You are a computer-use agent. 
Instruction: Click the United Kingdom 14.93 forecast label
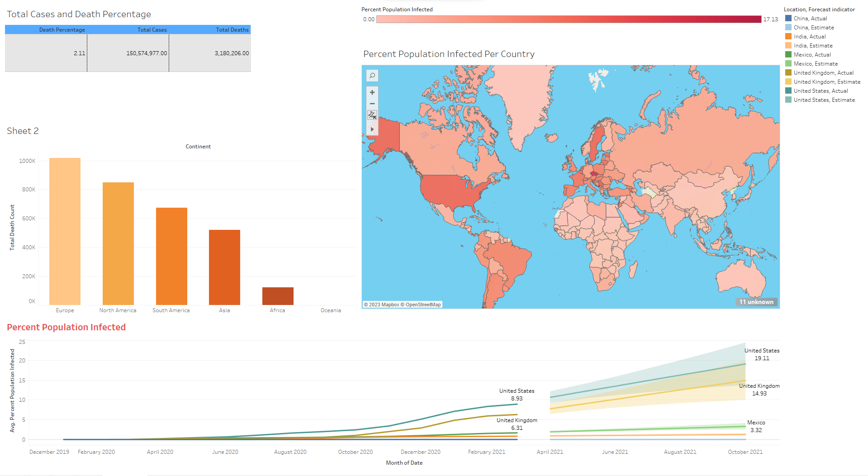click(x=759, y=390)
